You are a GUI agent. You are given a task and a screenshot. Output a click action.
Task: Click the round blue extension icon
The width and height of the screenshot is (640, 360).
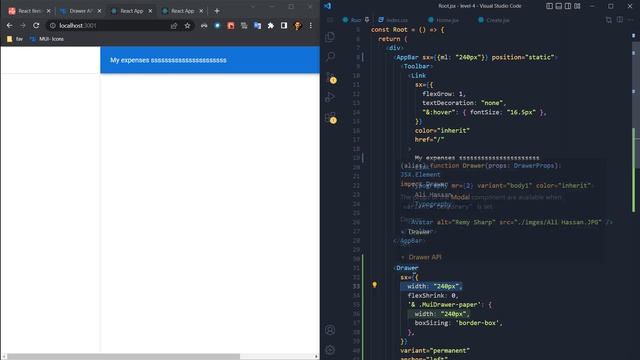pyautogui.click(x=217, y=25)
